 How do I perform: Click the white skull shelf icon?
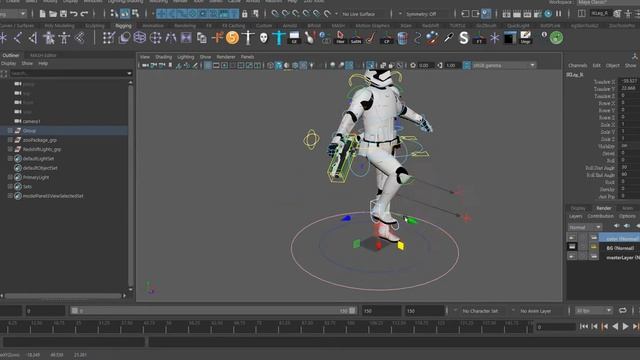pos(264,38)
